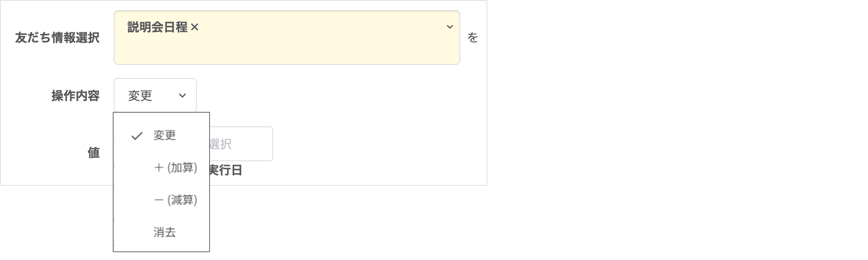Click the を text after the selection field
The width and height of the screenshot is (868, 260).
(473, 37)
